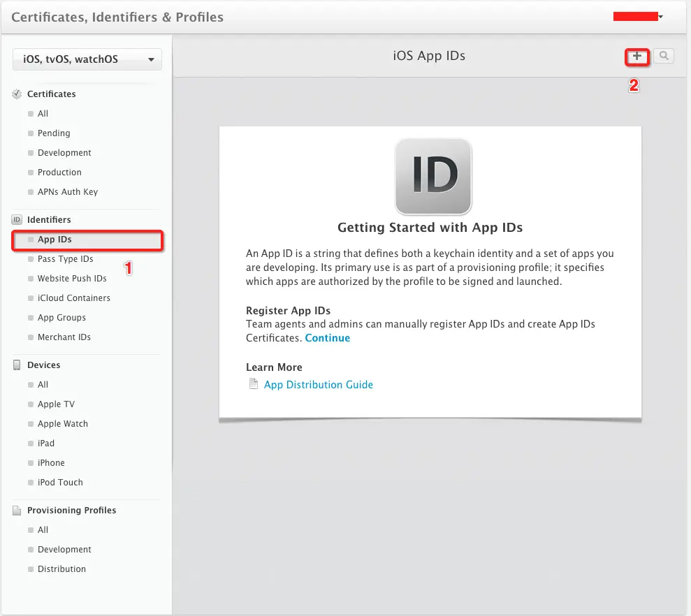Click Getting Started with App IDs heading
691x616 pixels.
tap(430, 228)
